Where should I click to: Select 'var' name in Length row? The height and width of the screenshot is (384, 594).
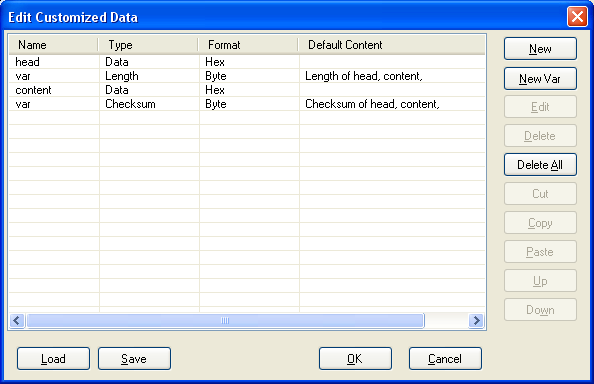pos(23,76)
